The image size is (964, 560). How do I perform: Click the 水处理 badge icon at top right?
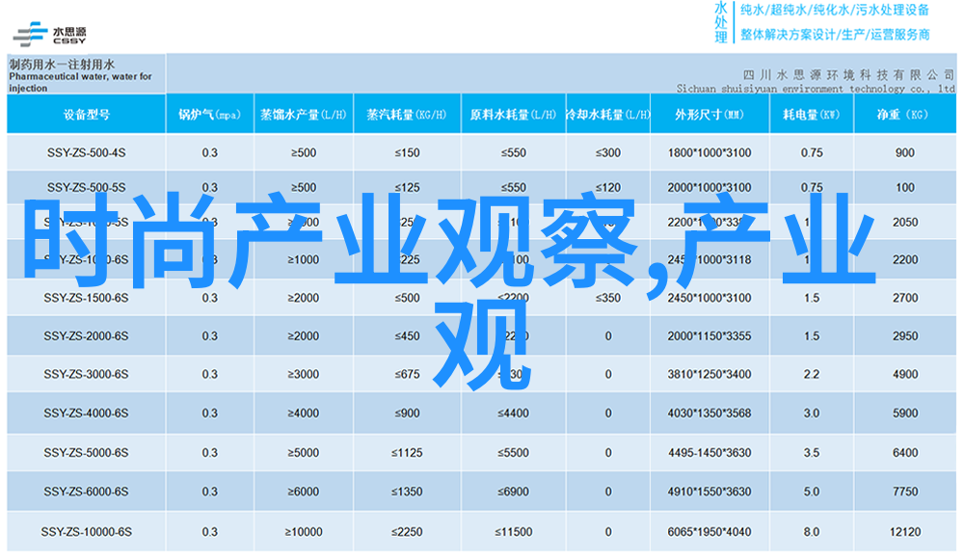(x=721, y=22)
